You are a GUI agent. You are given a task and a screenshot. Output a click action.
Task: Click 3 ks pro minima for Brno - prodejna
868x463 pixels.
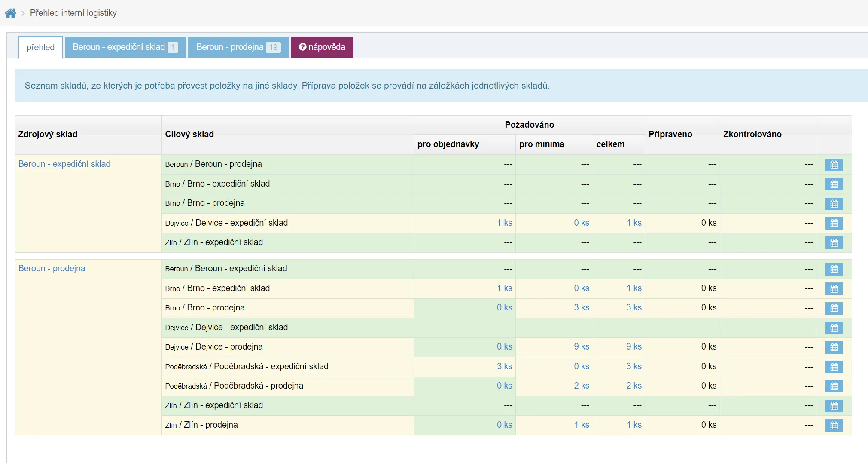[582, 307]
